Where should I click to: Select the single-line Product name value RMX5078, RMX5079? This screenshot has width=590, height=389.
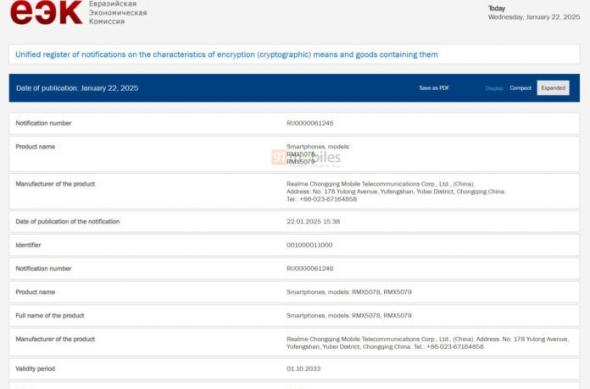click(x=349, y=292)
